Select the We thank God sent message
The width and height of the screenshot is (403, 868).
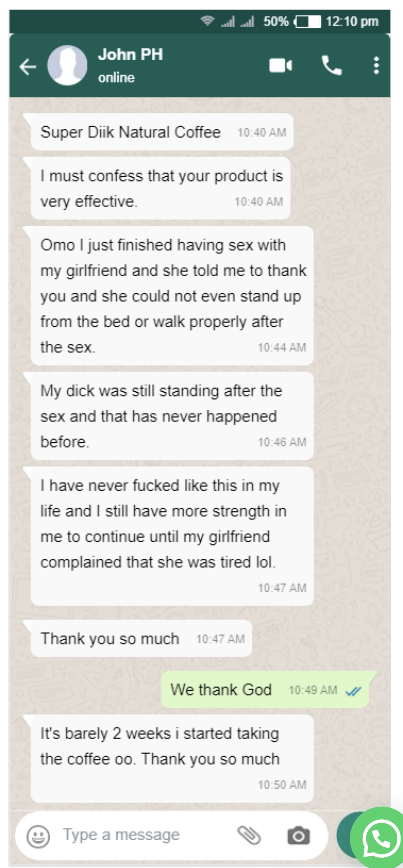265,690
